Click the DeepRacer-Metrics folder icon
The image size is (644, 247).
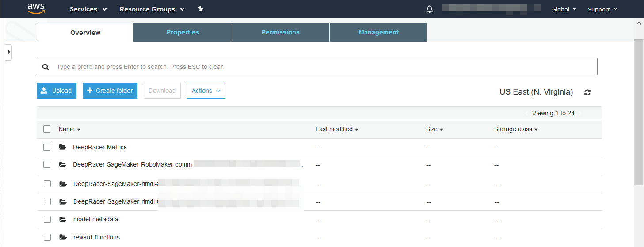click(x=62, y=147)
